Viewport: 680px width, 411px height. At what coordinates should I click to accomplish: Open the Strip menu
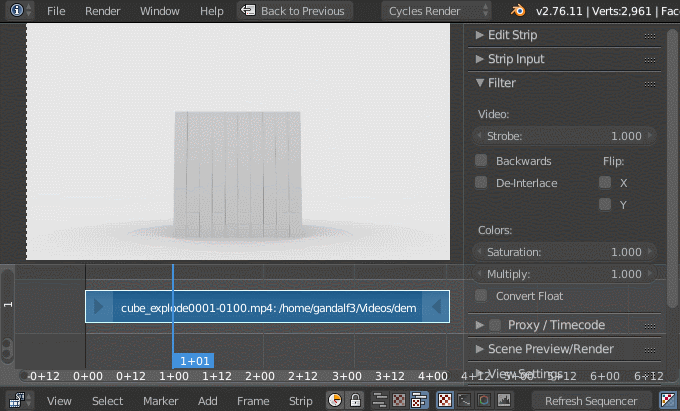(x=301, y=401)
